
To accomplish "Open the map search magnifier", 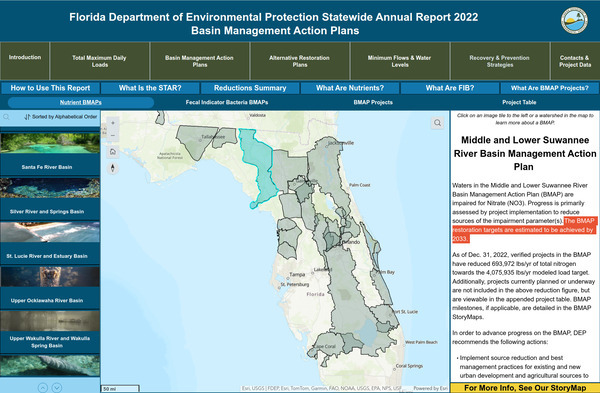I will [x=437, y=123].
